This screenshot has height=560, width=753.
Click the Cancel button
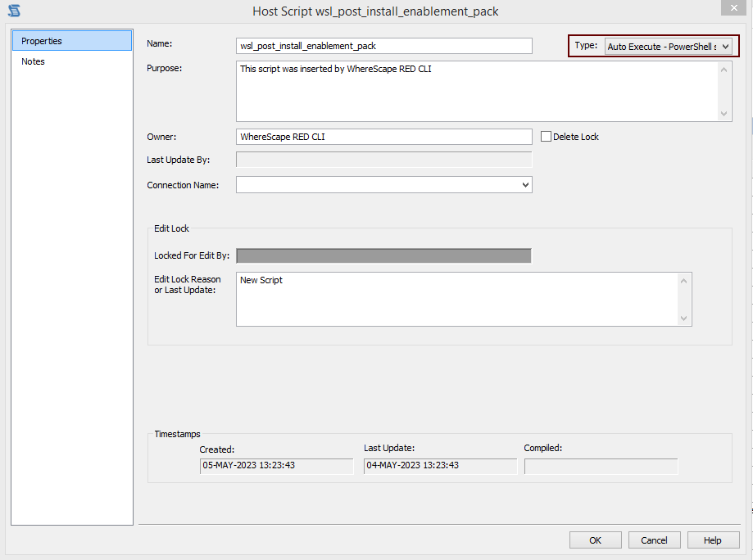(x=654, y=540)
